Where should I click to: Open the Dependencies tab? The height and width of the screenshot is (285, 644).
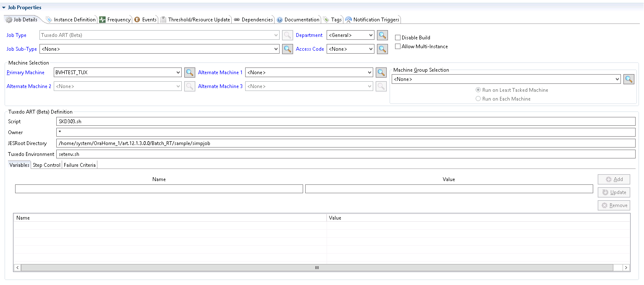(x=254, y=20)
